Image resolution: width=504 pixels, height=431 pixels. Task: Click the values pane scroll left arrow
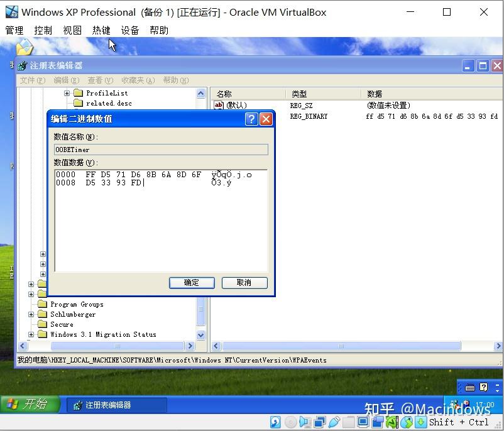click(216, 346)
